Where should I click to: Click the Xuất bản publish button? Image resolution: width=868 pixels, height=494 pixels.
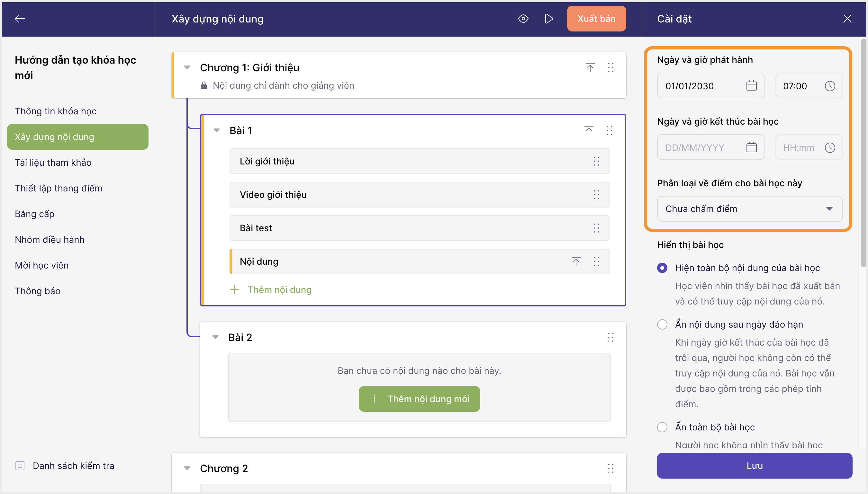point(596,19)
